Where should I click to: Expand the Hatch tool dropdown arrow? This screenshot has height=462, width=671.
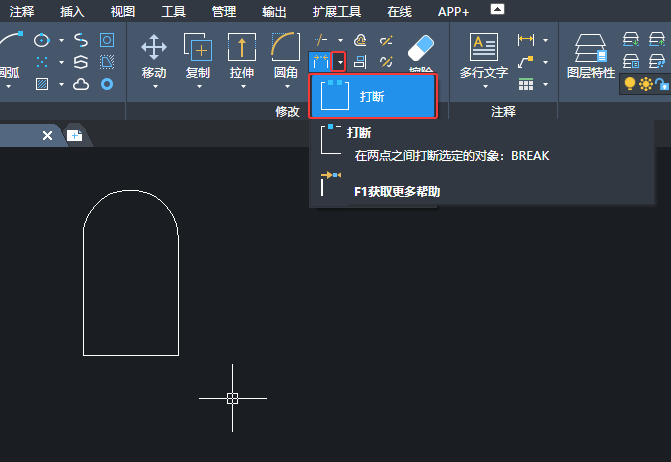coord(61,84)
